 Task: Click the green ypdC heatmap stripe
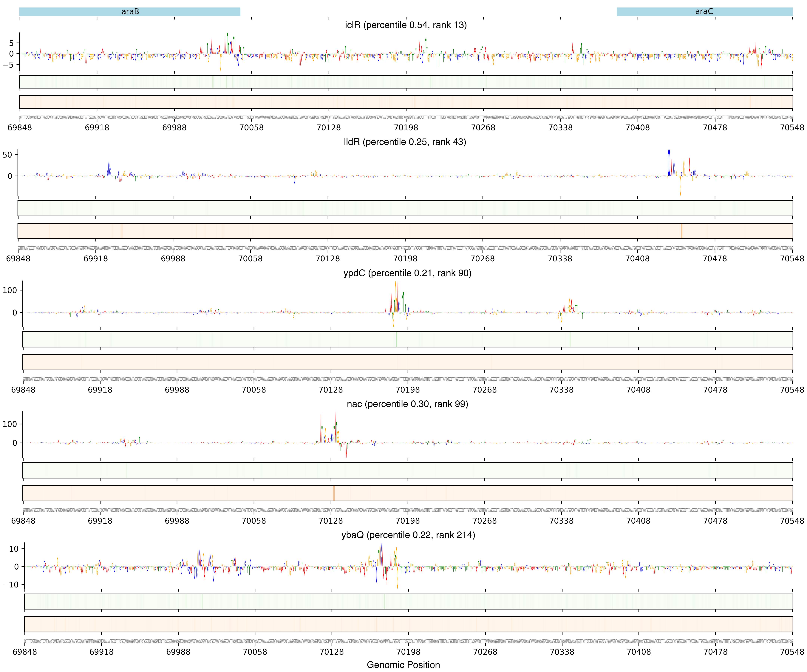[397, 340]
